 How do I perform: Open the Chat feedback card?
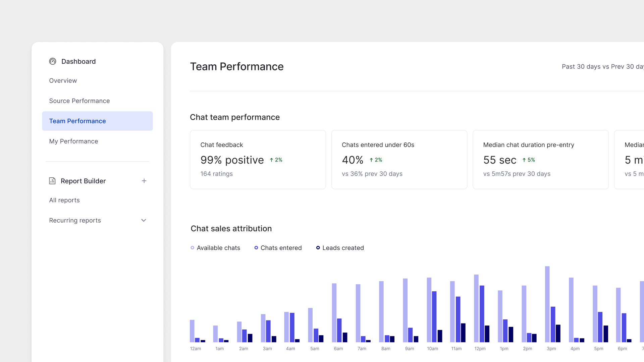(258, 160)
